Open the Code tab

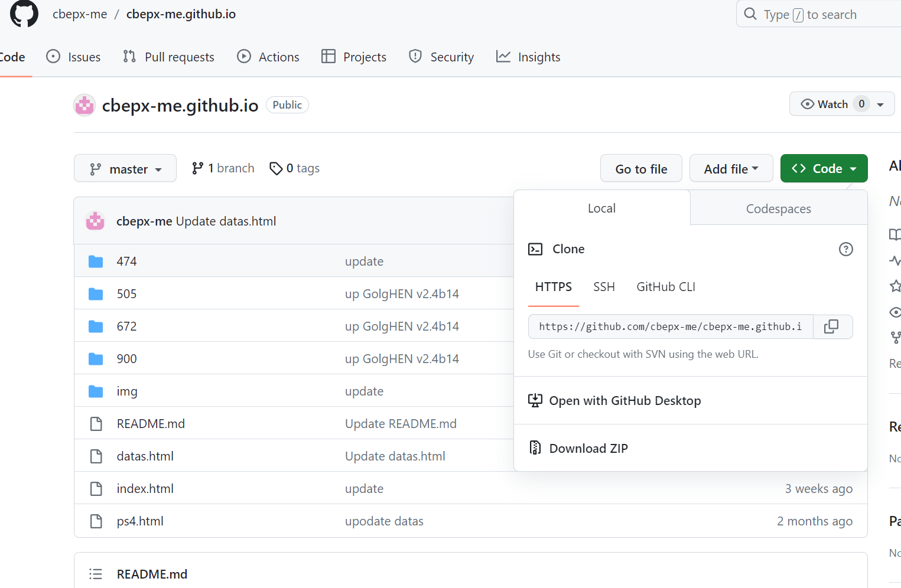coord(12,57)
